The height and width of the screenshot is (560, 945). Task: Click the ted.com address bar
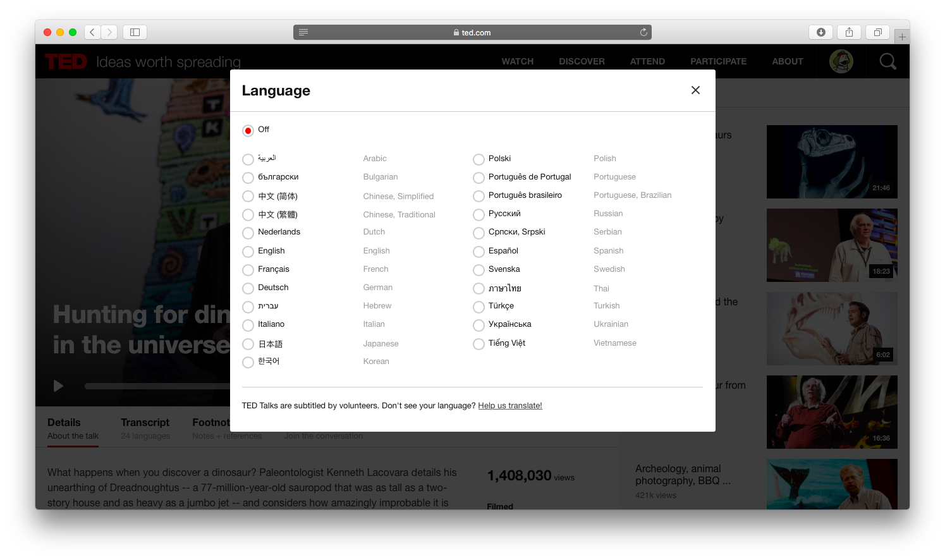[x=472, y=32]
